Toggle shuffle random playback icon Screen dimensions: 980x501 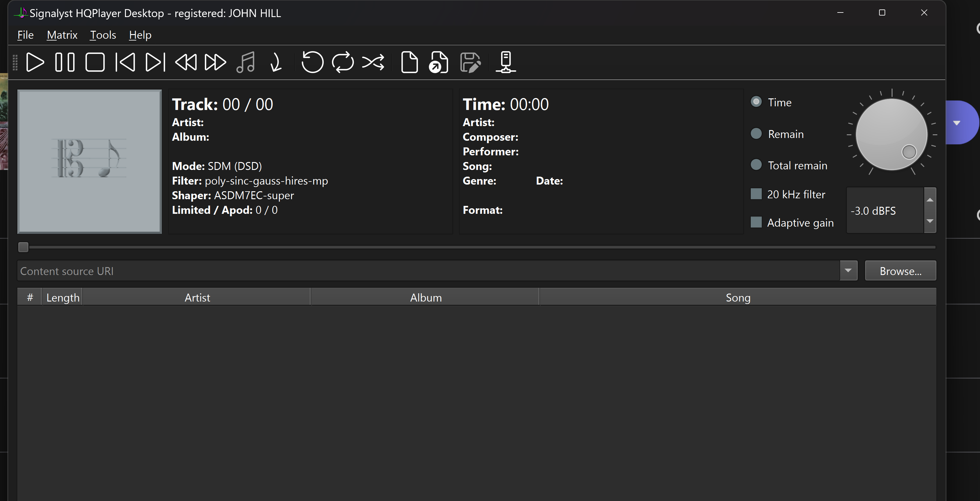point(373,62)
